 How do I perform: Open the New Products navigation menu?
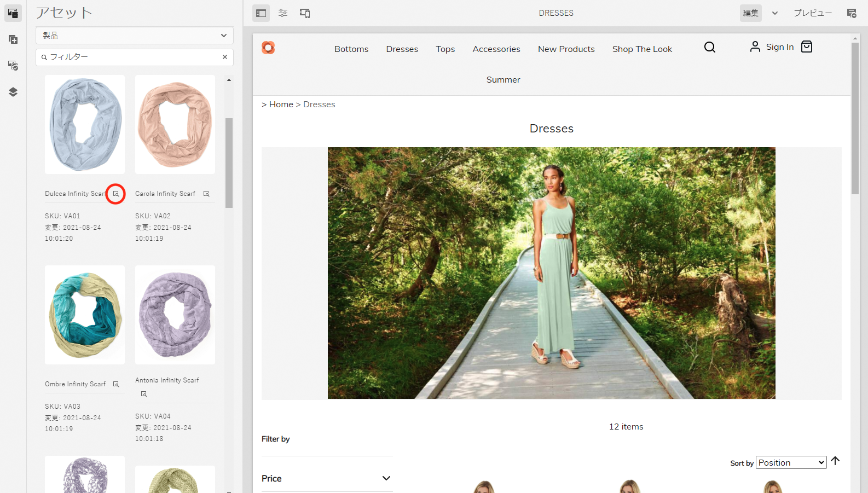(566, 49)
